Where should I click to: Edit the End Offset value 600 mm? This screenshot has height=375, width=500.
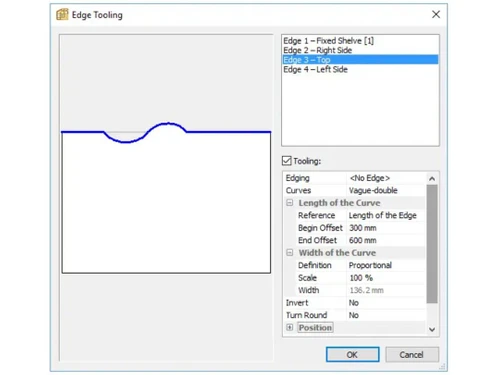click(x=386, y=240)
